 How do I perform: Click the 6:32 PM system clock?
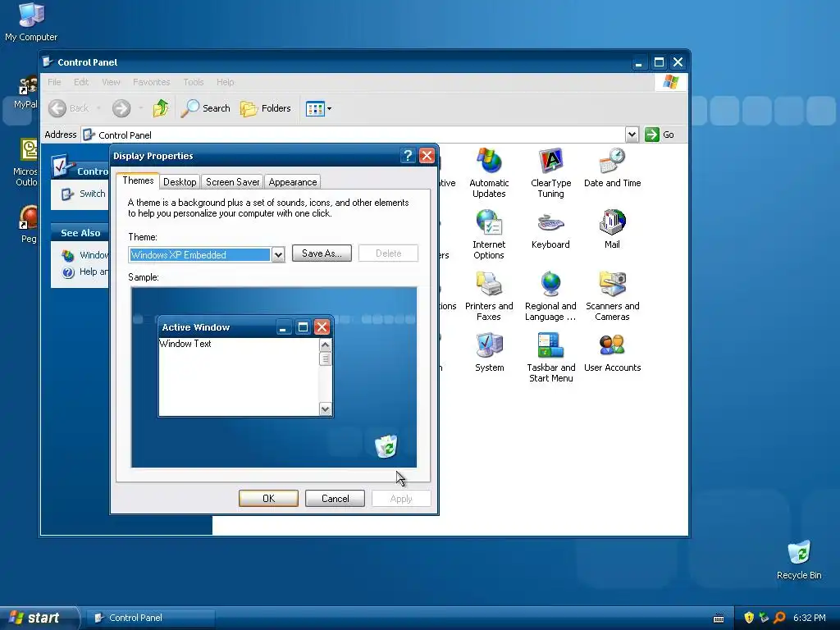coord(810,618)
